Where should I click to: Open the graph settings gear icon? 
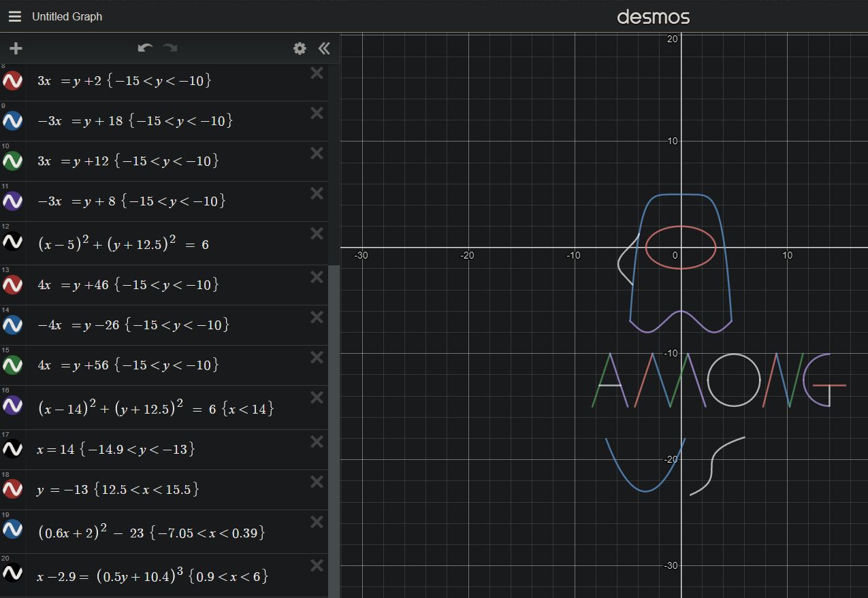299,48
